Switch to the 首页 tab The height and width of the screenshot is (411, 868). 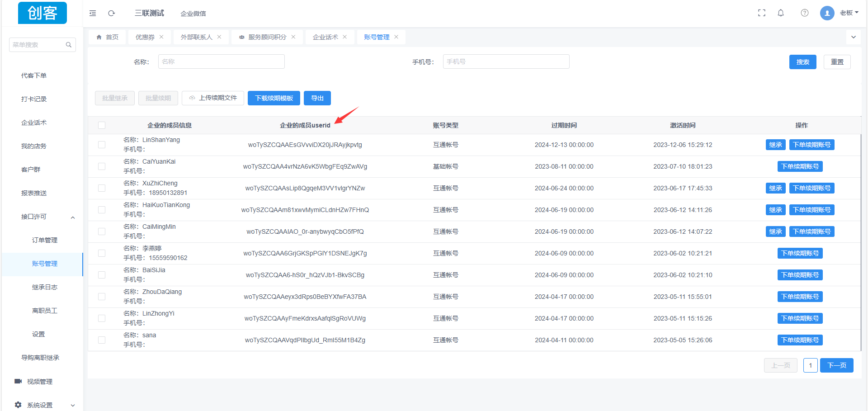108,37
